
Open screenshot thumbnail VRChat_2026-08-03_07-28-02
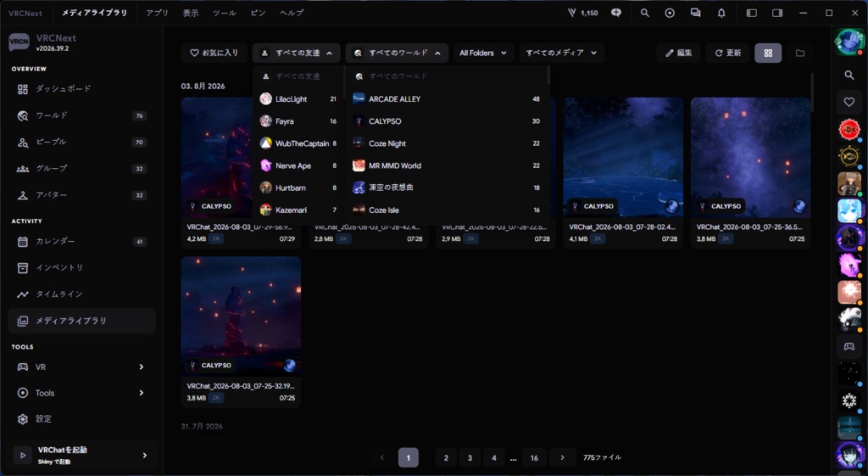click(x=623, y=157)
